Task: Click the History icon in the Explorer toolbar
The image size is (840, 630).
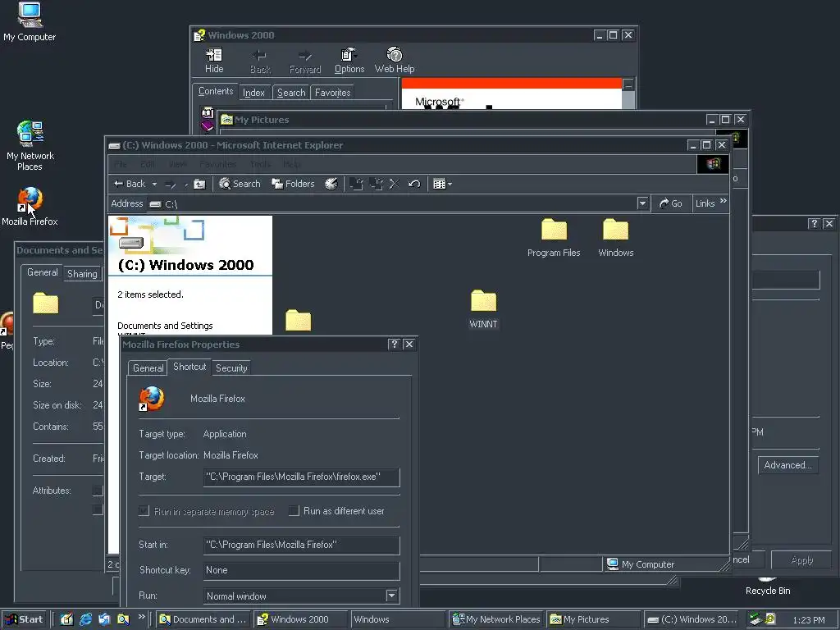Action: pos(331,184)
